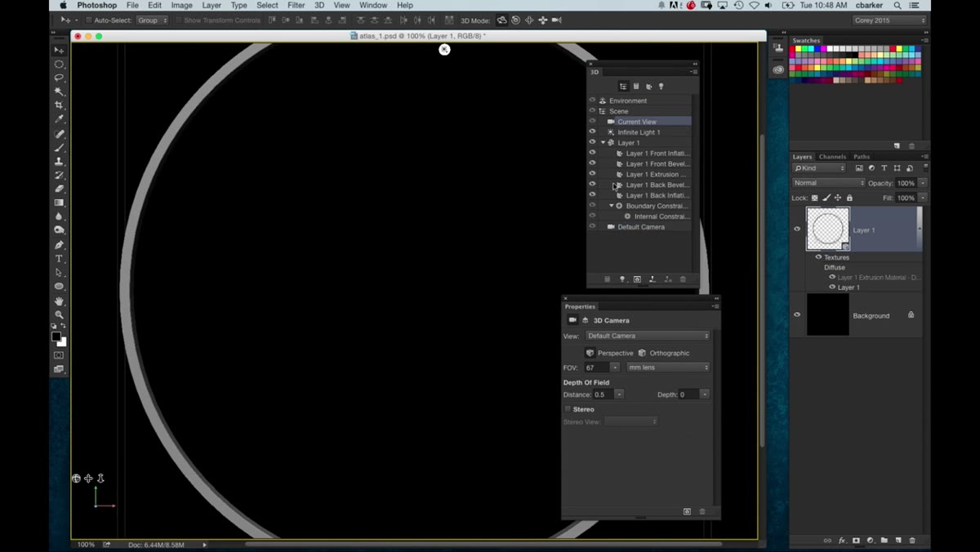Screen dimensions: 980x552
Task: Select the Elliptical Marquee tool
Action: (x=59, y=65)
